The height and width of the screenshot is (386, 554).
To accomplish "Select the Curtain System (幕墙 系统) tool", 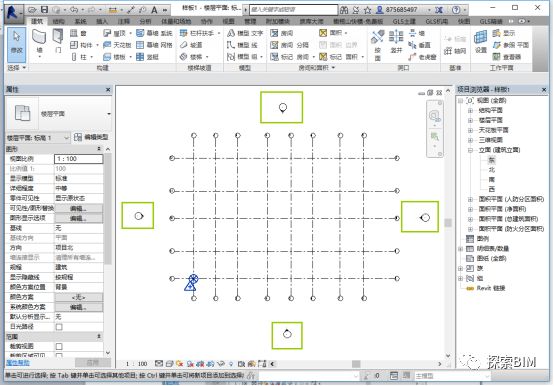I will 154,33.
